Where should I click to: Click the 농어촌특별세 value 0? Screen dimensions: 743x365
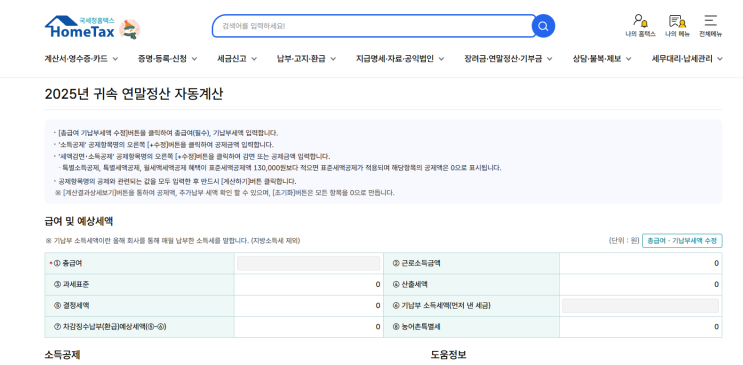pyautogui.click(x=716, y=327)
